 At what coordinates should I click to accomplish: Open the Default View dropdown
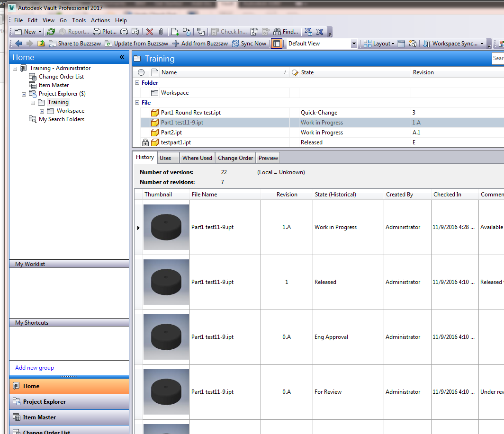tap(354, 43)
